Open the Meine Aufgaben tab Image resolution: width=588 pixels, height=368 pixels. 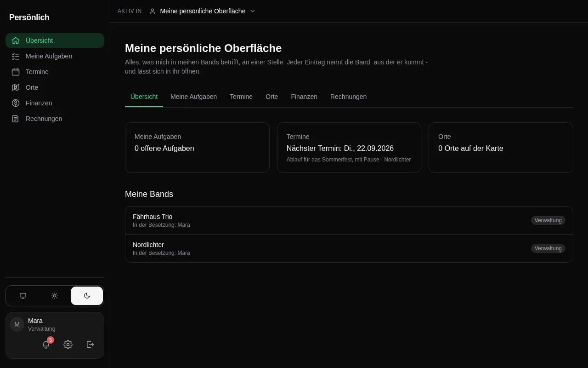tap(193, 97)
